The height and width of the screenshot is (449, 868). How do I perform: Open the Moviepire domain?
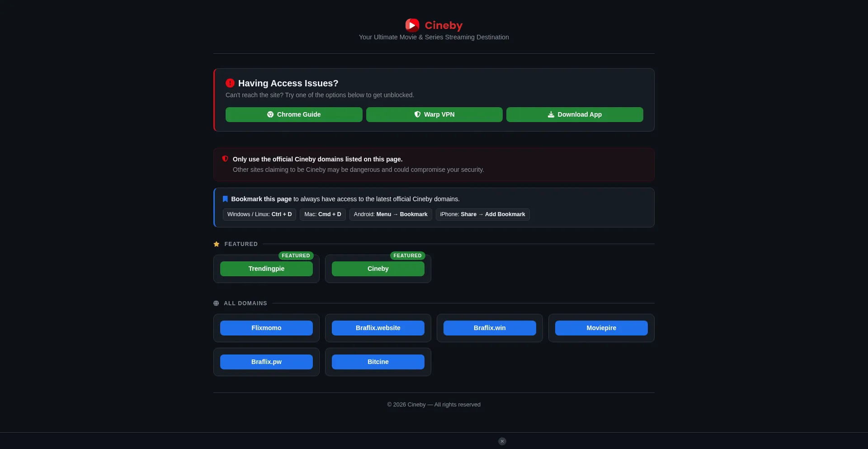[x=601, y=328]
